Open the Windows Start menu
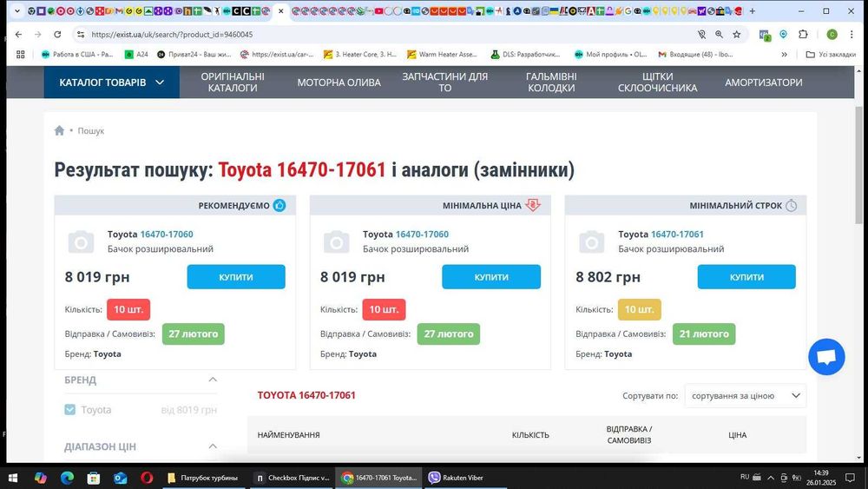 [x=12, y=478]
